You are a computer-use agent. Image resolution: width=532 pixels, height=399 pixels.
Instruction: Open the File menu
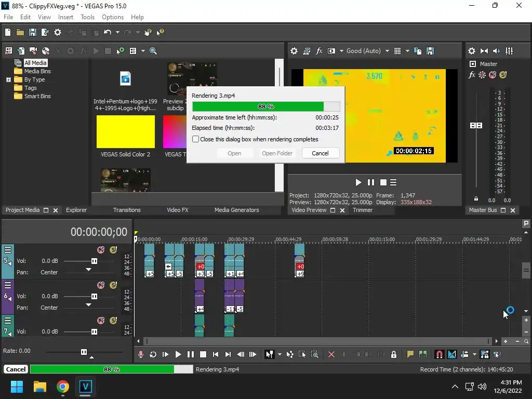click(8, 17)
